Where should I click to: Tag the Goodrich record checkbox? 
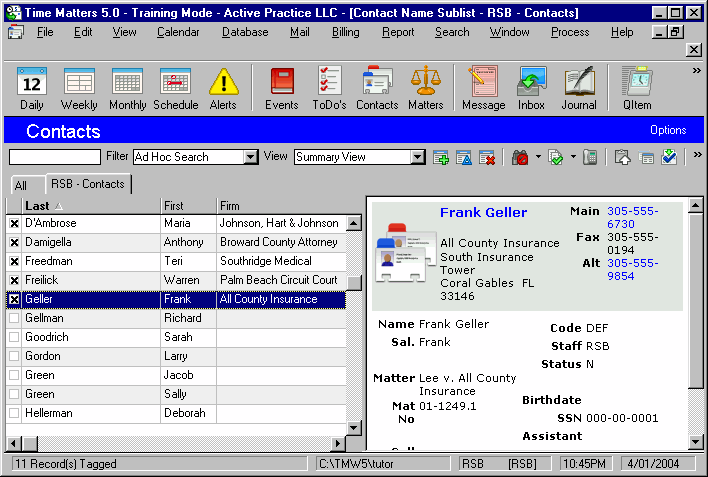tap(14, 337)
